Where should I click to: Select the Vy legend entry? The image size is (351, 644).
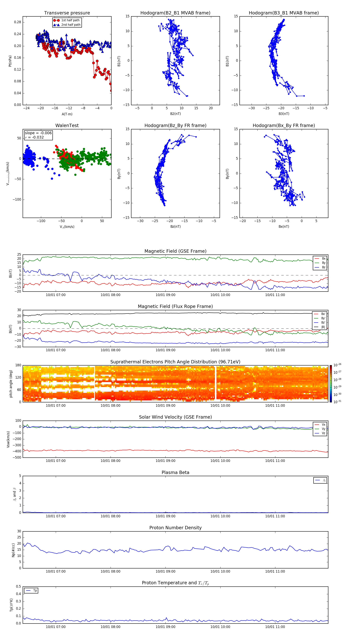(x=320, y=429)
